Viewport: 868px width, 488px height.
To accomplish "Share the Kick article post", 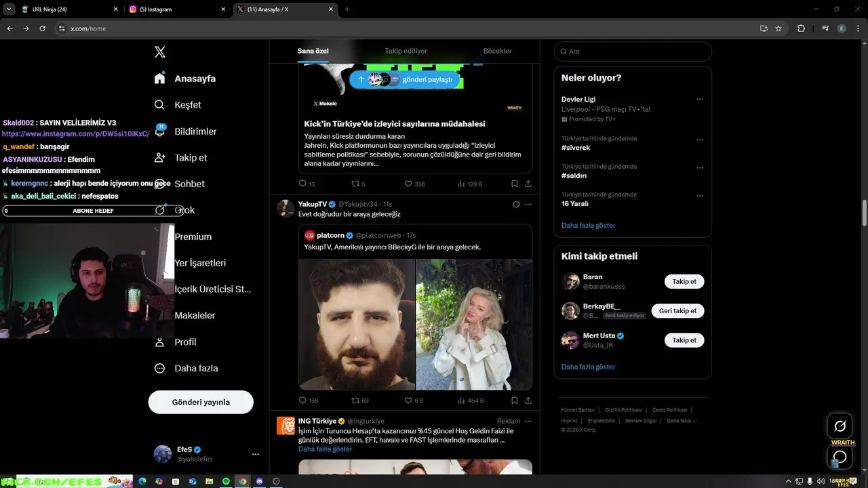I will click(528, 184).
